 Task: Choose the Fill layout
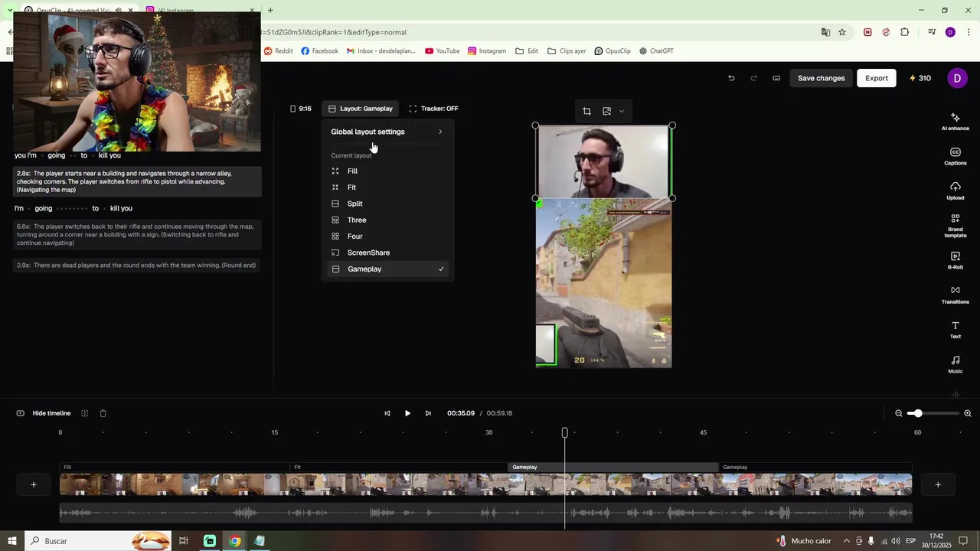[387, 171]
